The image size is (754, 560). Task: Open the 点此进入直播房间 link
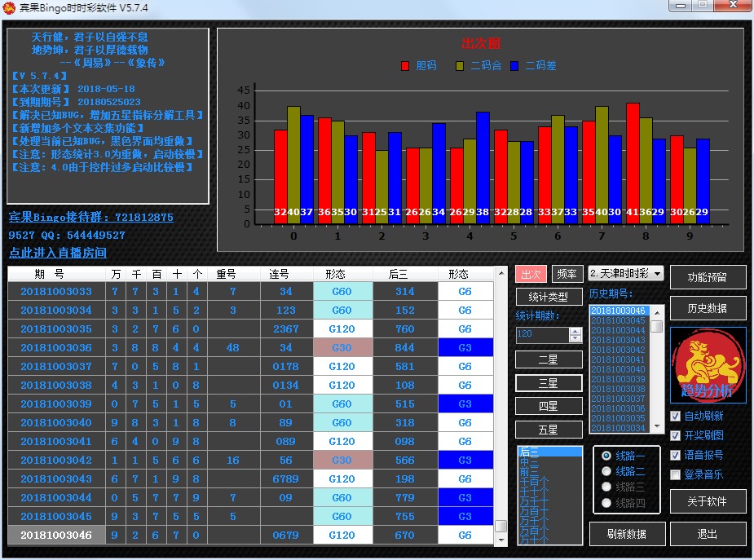coord(57,253)
